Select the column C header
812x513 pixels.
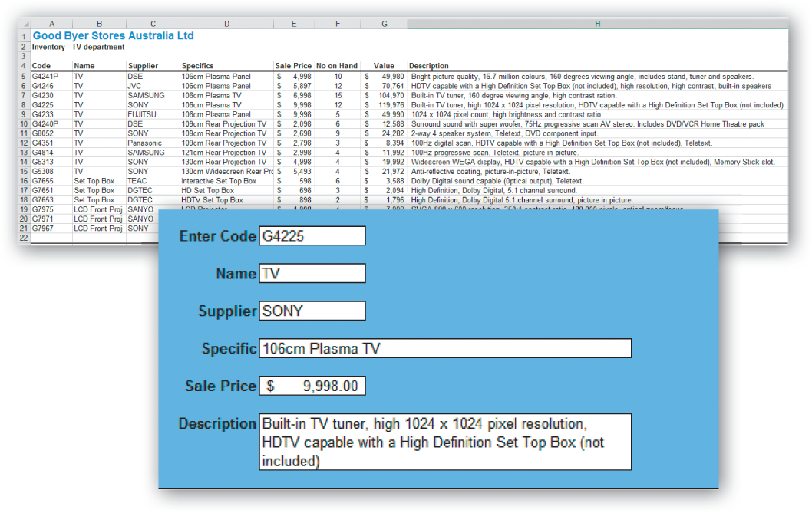[153, 24]
